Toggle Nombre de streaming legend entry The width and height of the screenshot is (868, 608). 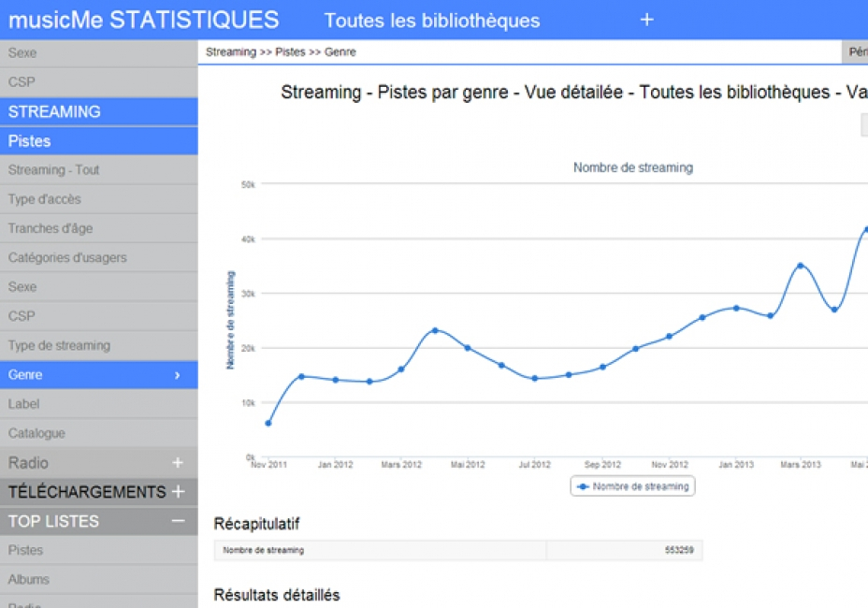(x=632, y=486)
